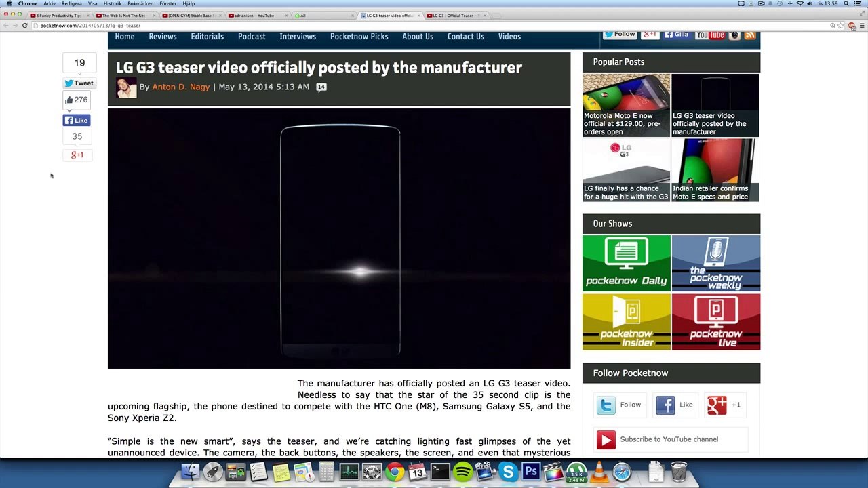868x488 pixels.
Task: Launch Photoshop from the dock
Action: click(x=531, y=471)
